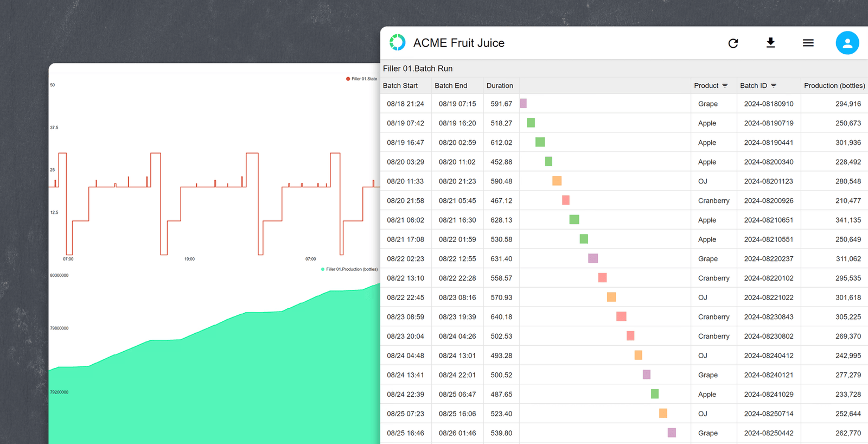Click the Filler 01.Batch Run title

pyautogui.click(x=418, y=68)
